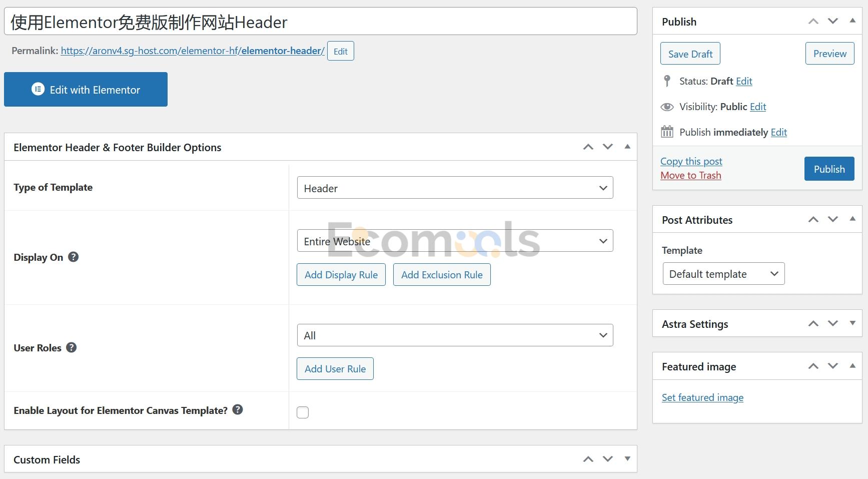Collapse the Featured image panel

tap(852, 366)
